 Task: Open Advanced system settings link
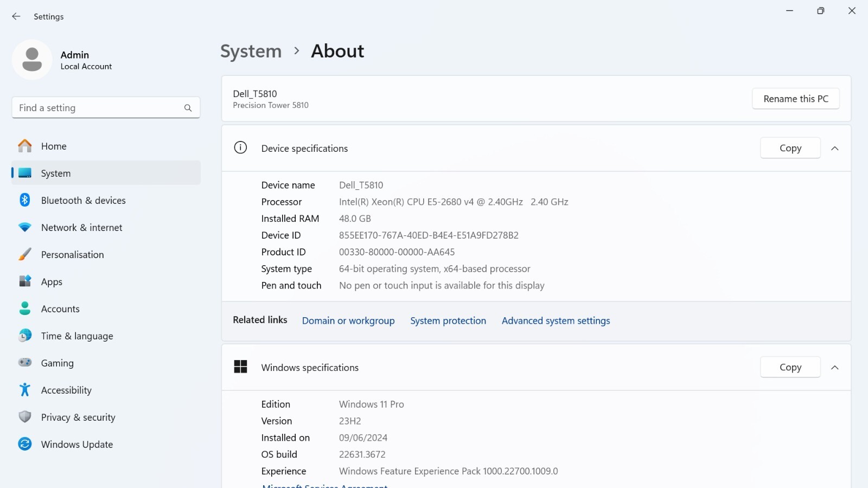click(x=556, y=320)
